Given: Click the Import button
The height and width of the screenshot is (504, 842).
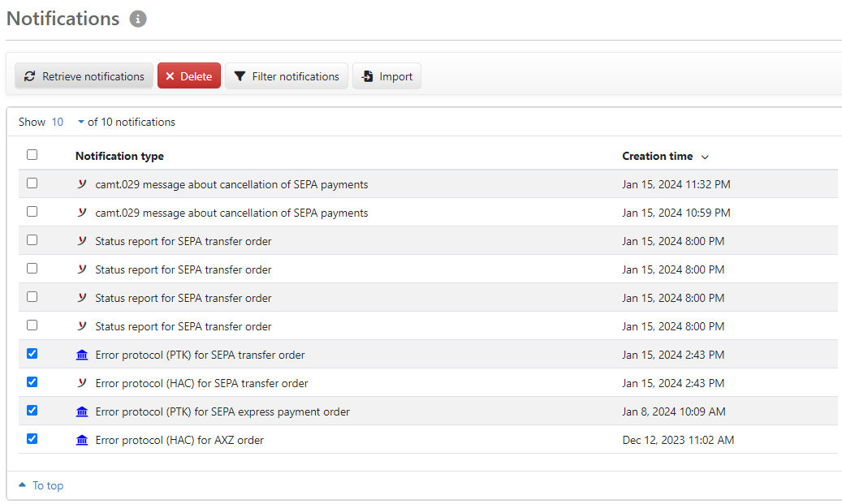Looking at the screenshot, I should pyautogui.click(x=386, y=76).
